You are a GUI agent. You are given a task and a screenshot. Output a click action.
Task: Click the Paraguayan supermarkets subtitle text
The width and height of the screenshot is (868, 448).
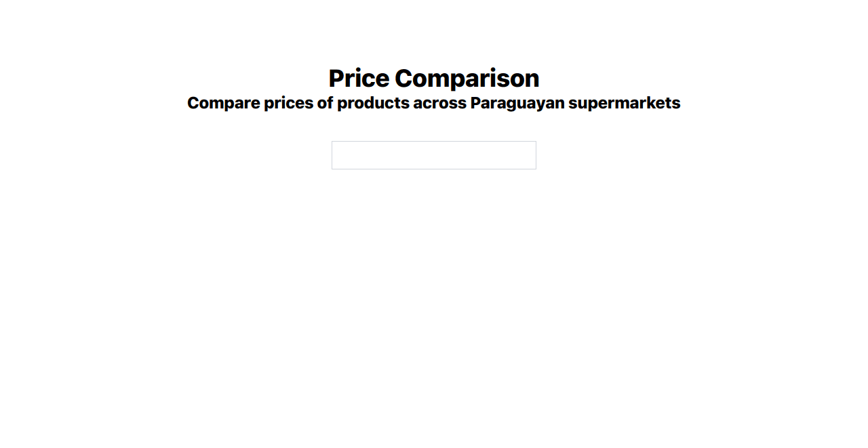(433, 103)
